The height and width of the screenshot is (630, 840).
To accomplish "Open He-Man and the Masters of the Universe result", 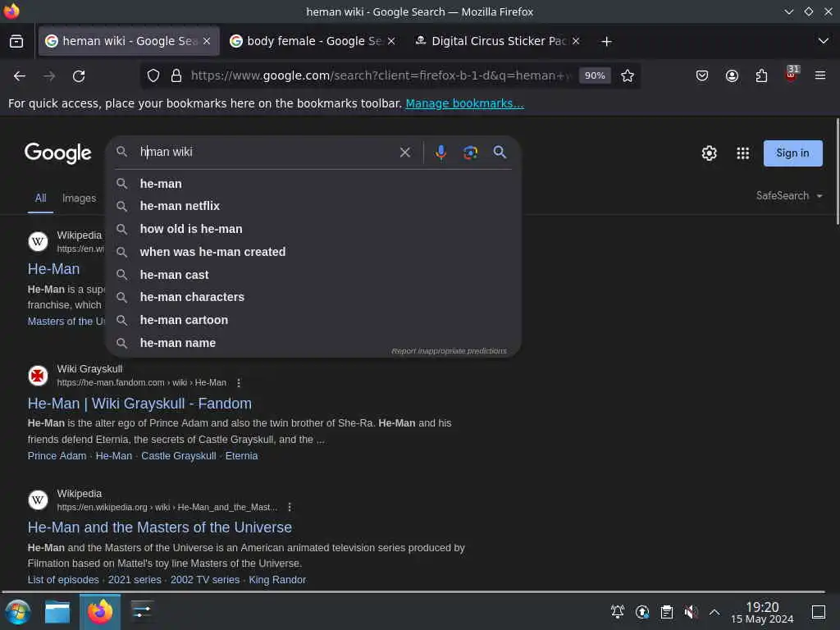I will [x=160, y=527].
